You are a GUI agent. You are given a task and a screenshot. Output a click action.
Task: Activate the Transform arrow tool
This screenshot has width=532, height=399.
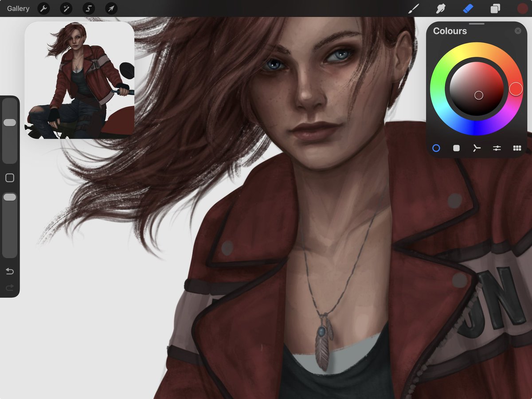click(x=111, y=8)
